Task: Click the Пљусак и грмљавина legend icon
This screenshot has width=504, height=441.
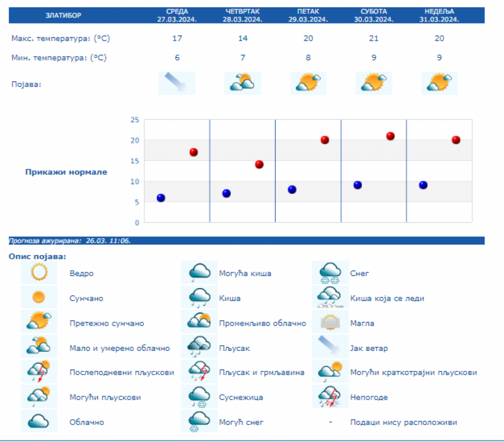Action: [199, 372]
